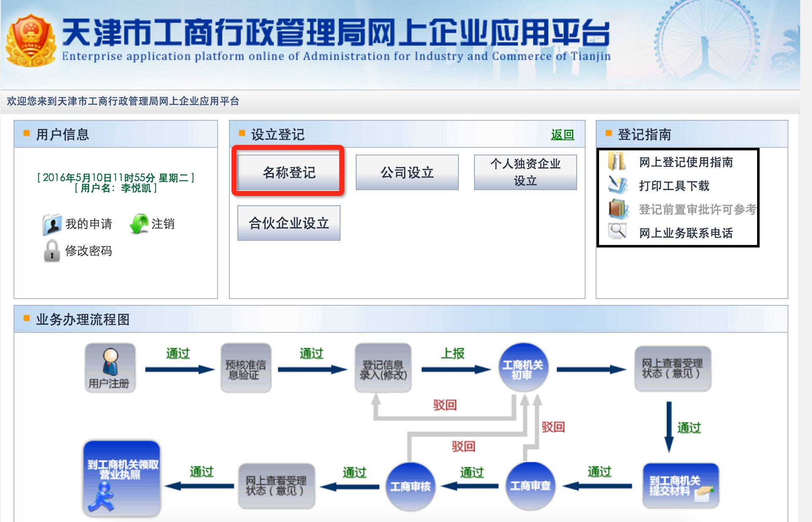
Task: Click the upper-right 网上查看受理状态(意见) node
Action: coord(673,368)
